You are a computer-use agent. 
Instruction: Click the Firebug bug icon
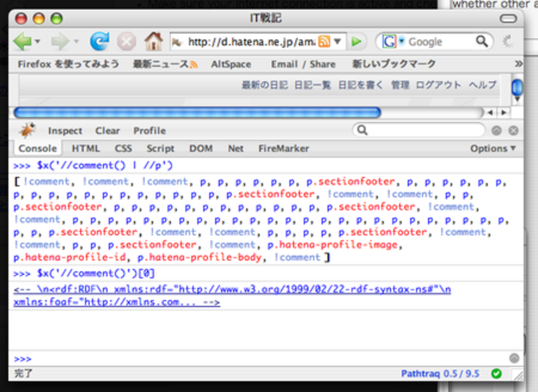pos(27,130)
